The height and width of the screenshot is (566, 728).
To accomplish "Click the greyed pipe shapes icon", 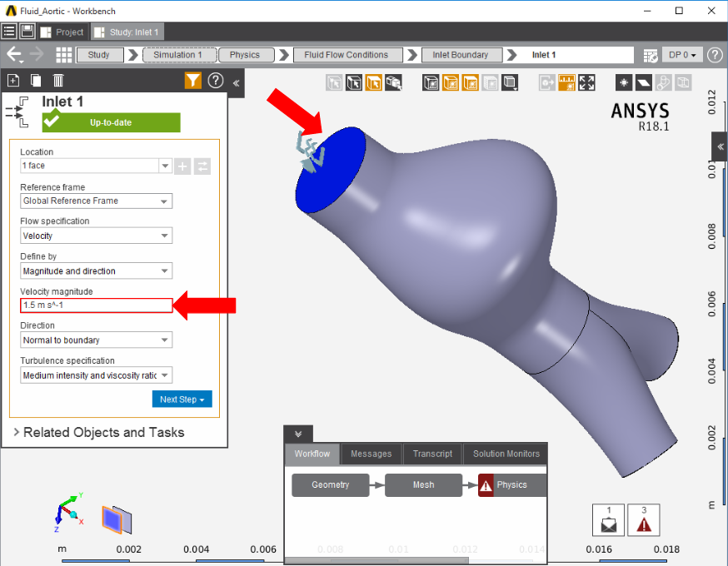I will (664, 83).
